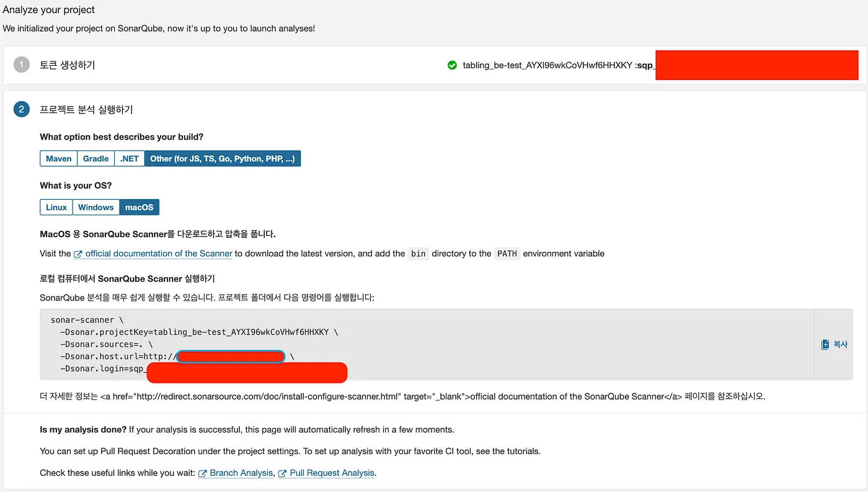868x492 pixels.
Task: Click external-link icon beside Pull Request Analysis
Action: pos(283,473)
